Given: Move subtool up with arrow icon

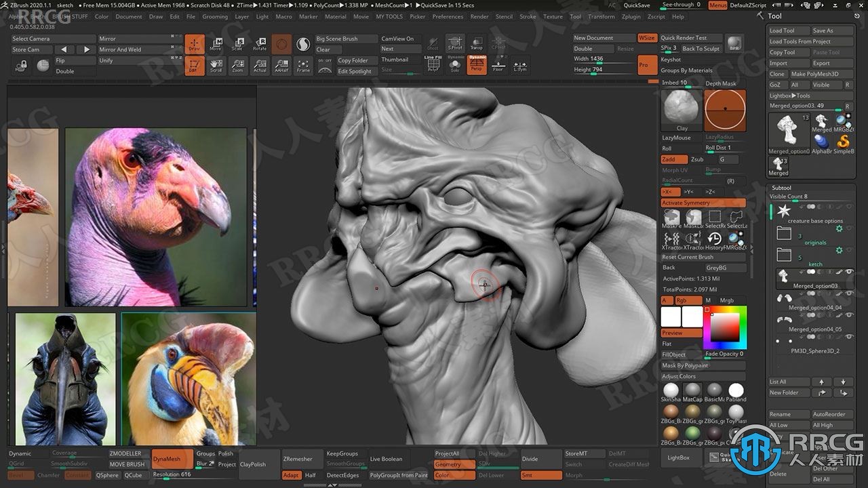Looking at the screenshot, I should pos(822,382).
